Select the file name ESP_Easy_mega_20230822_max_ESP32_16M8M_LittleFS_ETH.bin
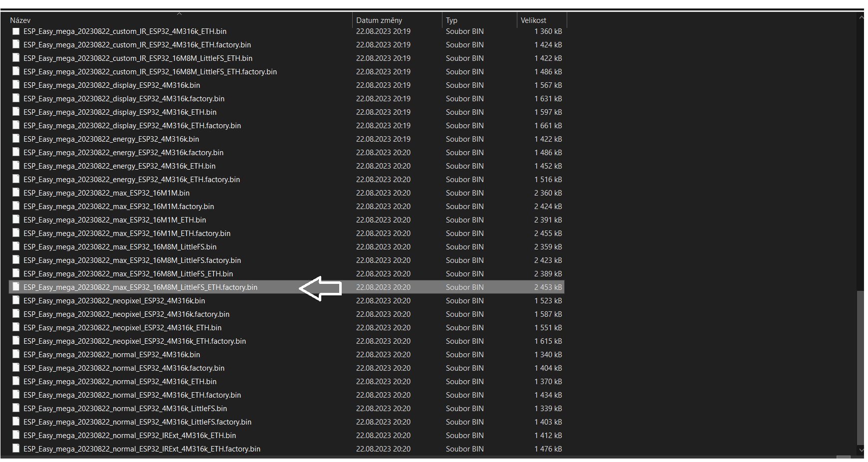The width and height of the screenshot is (868, 462). click(x=128, y=274)
